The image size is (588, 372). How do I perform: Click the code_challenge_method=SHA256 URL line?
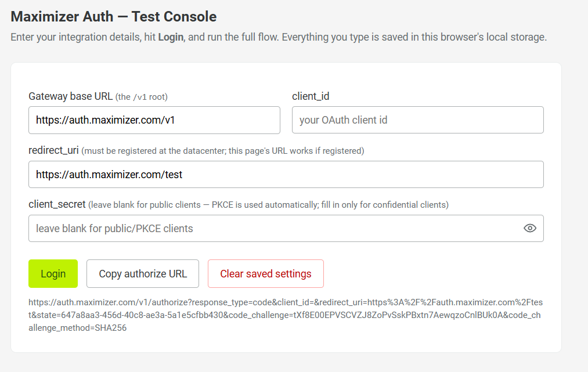point(78,328)
